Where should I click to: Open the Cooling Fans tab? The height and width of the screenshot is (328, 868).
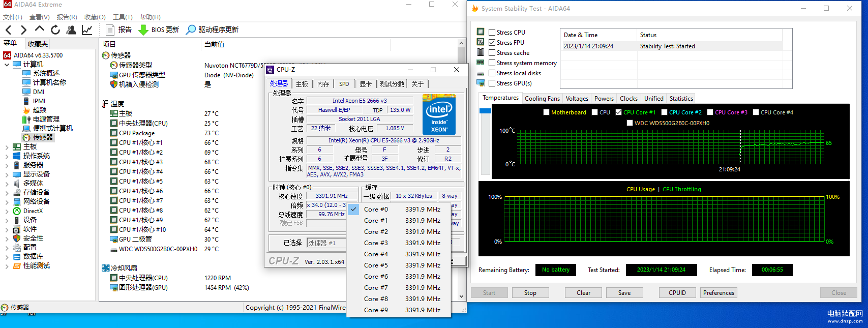coord(542,99)
